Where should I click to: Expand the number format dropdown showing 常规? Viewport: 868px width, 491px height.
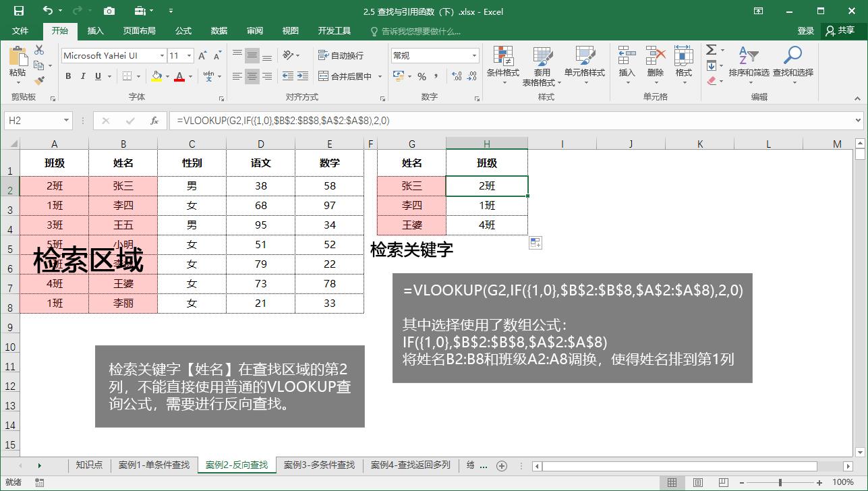click(474, 55)
